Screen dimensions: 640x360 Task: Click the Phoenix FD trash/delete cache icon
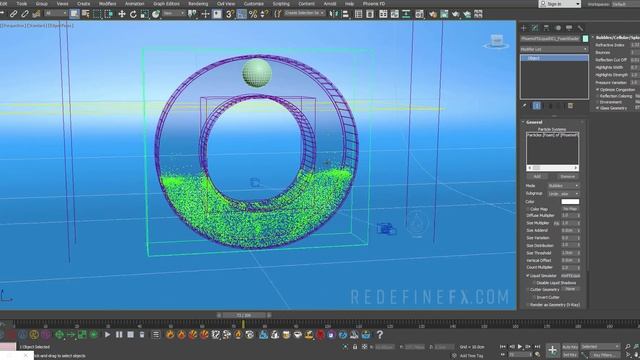click(x=142, y=335)
